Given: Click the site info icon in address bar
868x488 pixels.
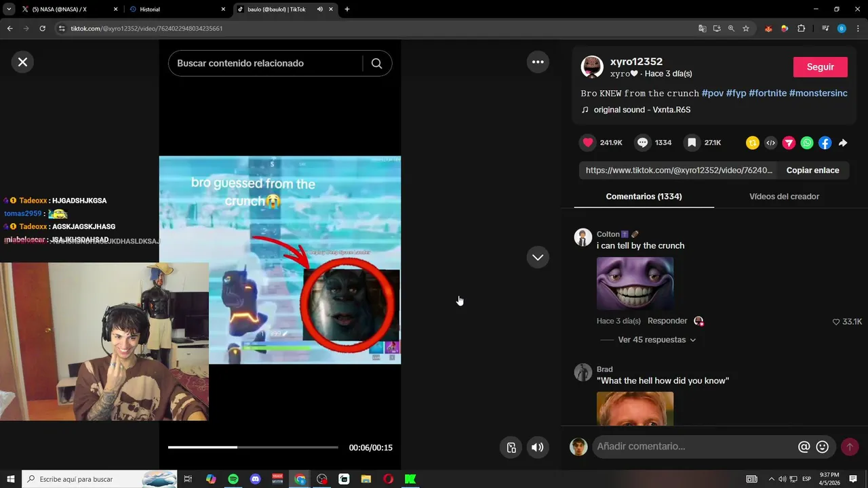Looking at the screenshot, I should [62, 28].
